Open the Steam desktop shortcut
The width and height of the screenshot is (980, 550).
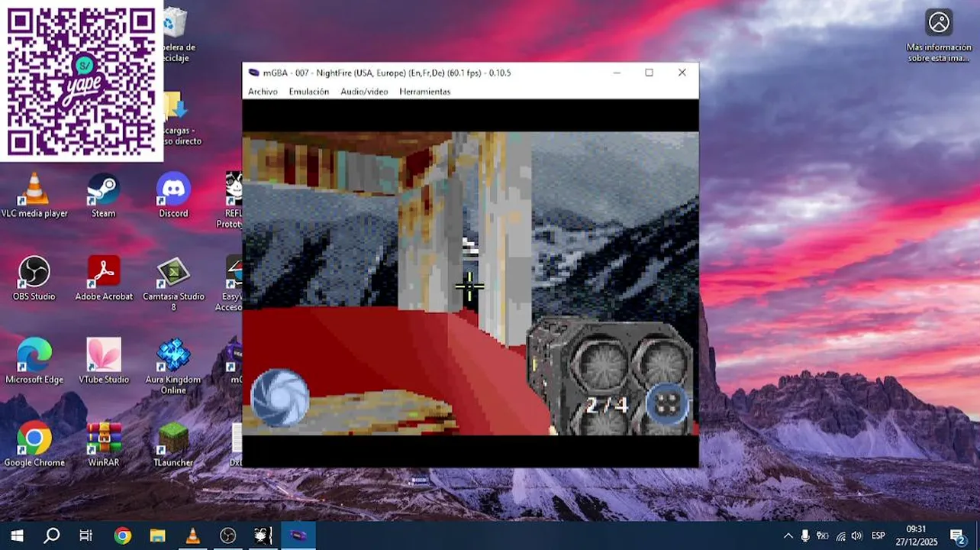coord(104,196)
